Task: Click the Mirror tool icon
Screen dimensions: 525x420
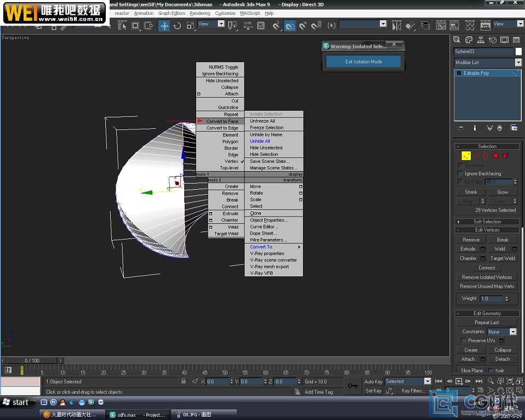Action: click(396, 26)
